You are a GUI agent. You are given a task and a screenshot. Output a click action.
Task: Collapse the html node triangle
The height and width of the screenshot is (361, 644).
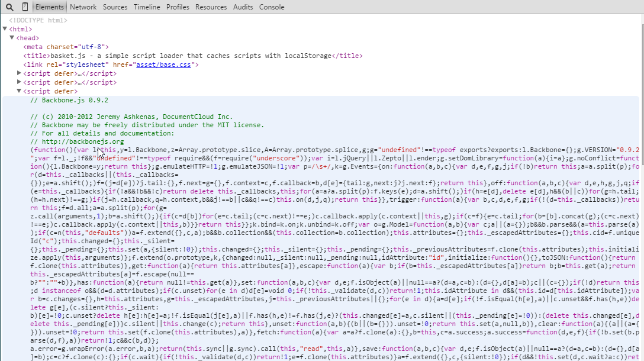coord(5,29)
